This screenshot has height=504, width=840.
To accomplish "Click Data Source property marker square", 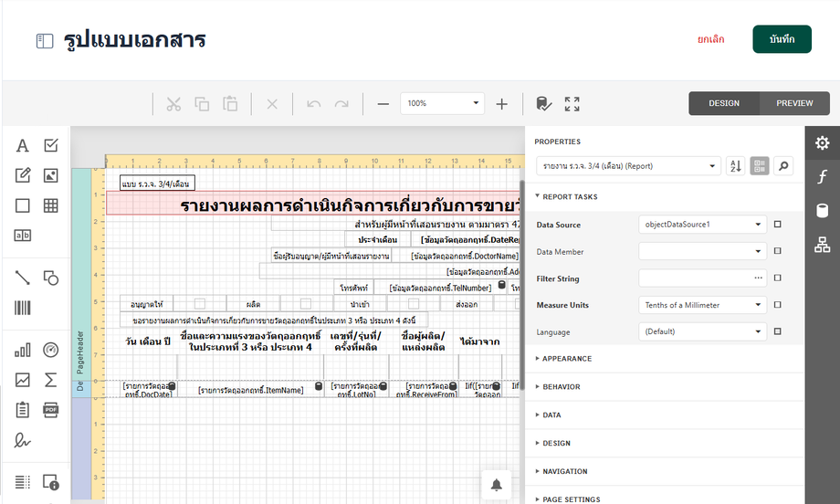I will (x=778, y=225).
